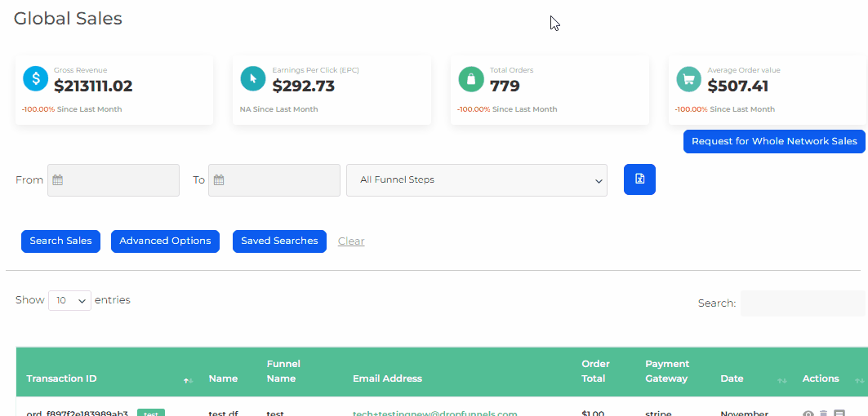Open Advanced Options
This screenshot has width=868, height=416.
165,241
